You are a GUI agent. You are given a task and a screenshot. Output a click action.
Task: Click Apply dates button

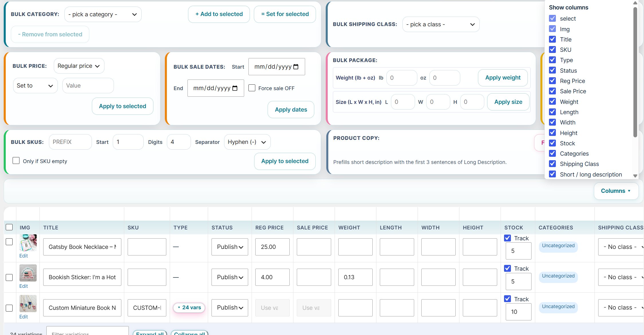pos(291,110)
